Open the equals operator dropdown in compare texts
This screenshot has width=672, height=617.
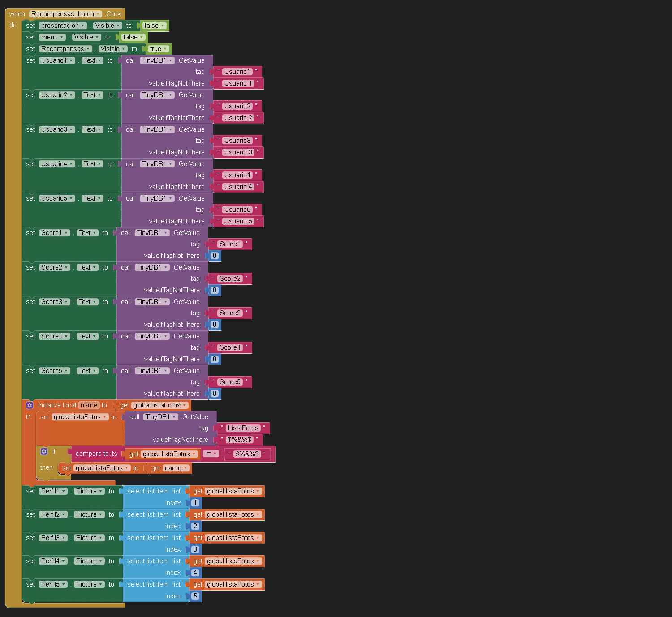click(211, 454)
